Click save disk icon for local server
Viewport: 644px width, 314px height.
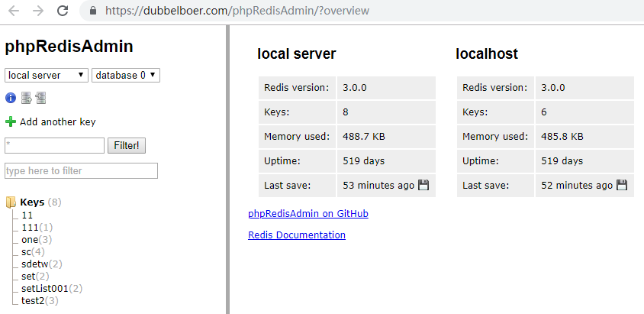click(x=423, y=186)
